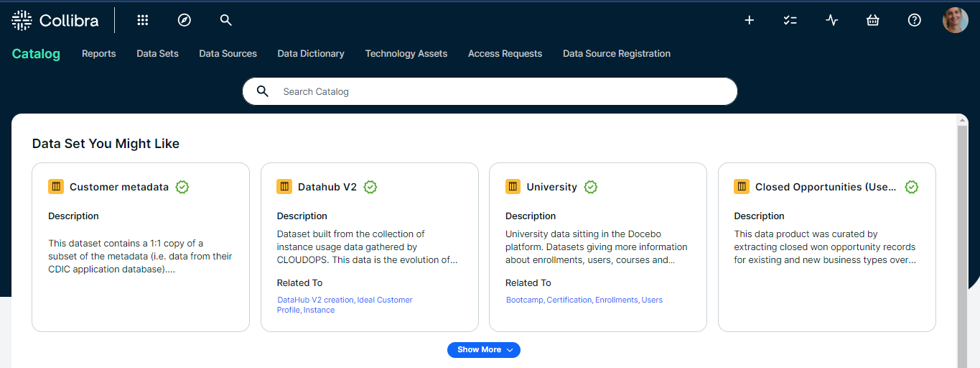This screenshot has height=368, width=980.
Task: Switch to the Data Dictionary tab
Action: pos(311,53)
